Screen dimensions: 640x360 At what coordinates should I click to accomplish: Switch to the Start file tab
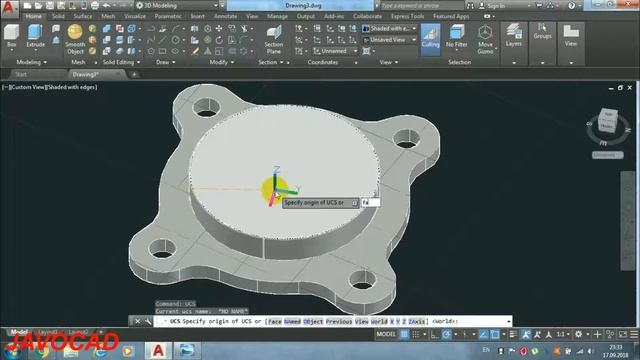[x=21, y=74]
